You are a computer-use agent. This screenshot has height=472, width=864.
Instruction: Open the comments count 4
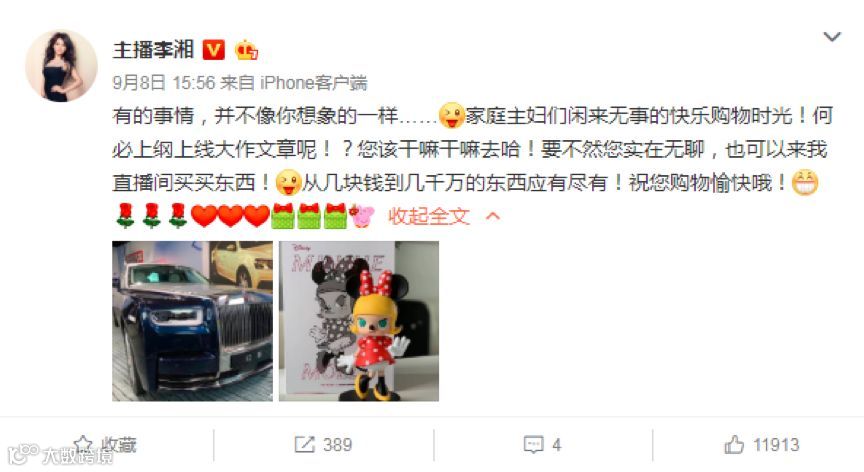click(557, 444)
